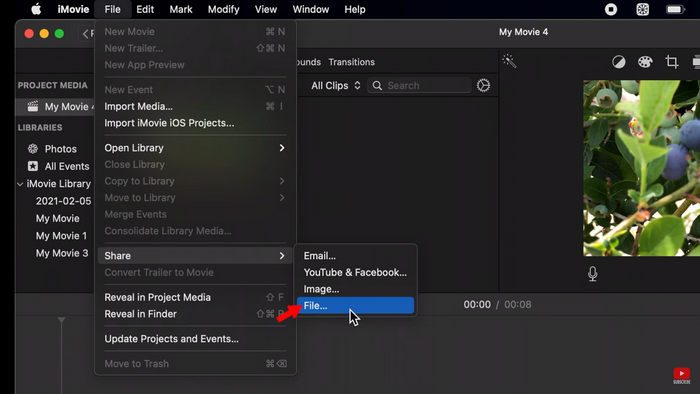
Task: Select Photos in Libraries sidebar
Action: click(61, 149)
